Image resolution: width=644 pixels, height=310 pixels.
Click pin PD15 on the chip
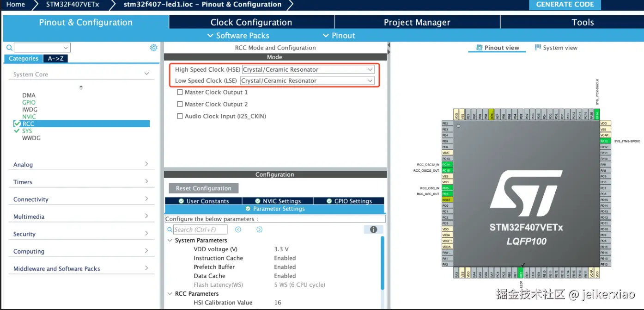coord(605,199)
